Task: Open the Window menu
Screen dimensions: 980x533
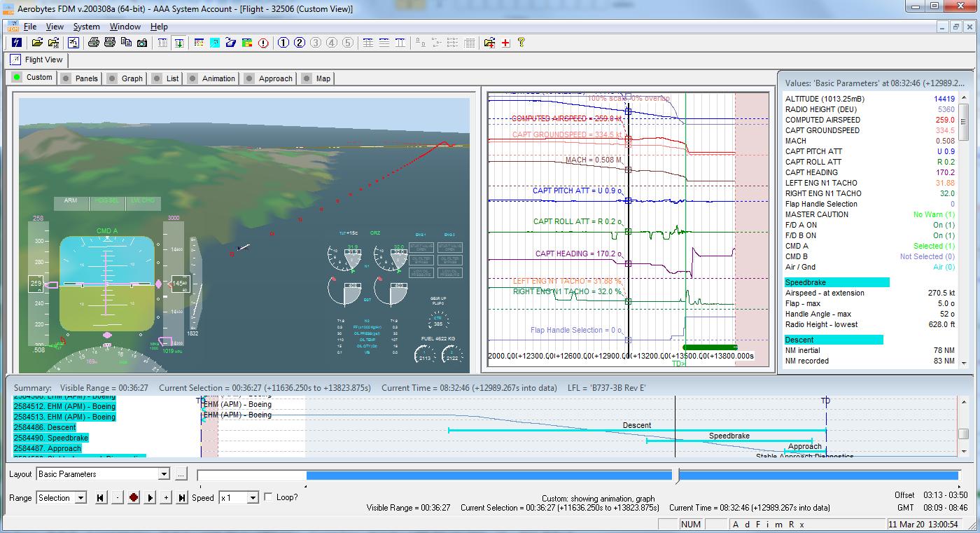Action: pyautogui.click(x=125, y=27)
